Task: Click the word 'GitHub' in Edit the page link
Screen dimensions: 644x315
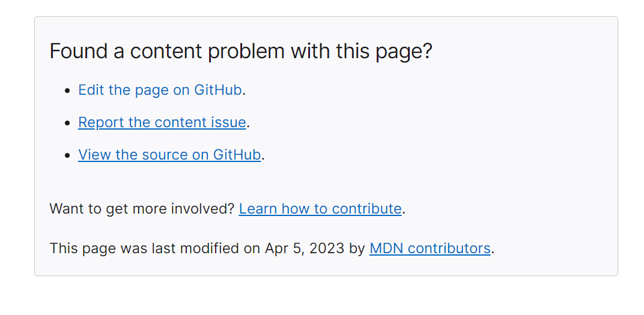Action: click(x=217, y=90)
